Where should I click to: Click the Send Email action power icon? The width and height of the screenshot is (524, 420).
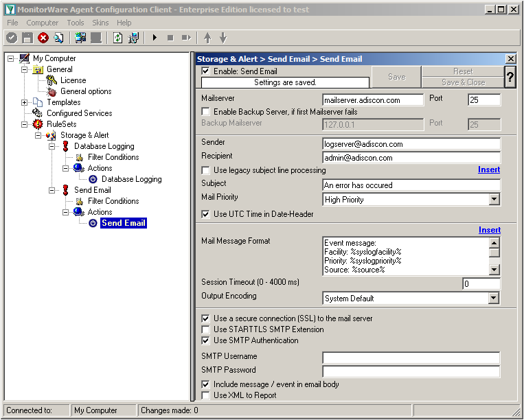(x=93, y=223)
